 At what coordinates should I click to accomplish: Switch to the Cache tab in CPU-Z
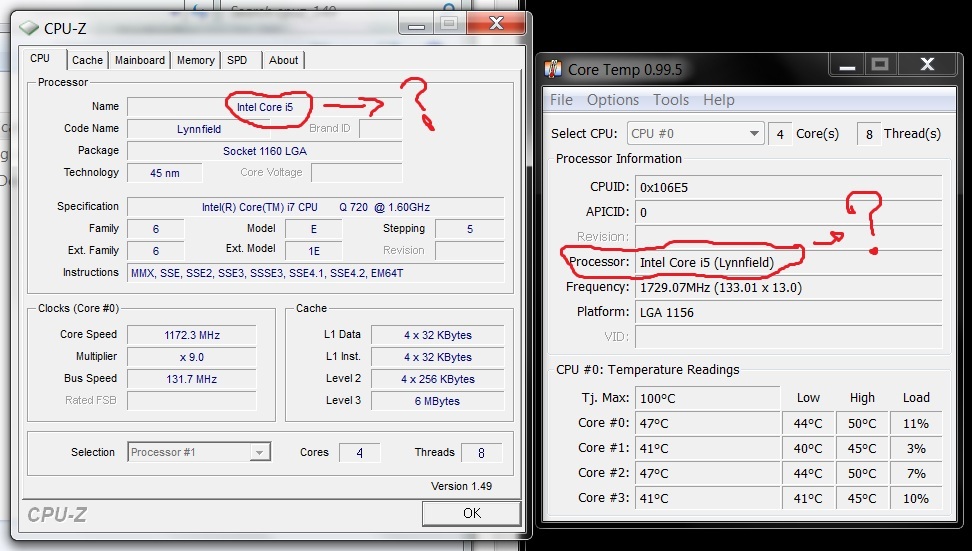click(87, 60)
